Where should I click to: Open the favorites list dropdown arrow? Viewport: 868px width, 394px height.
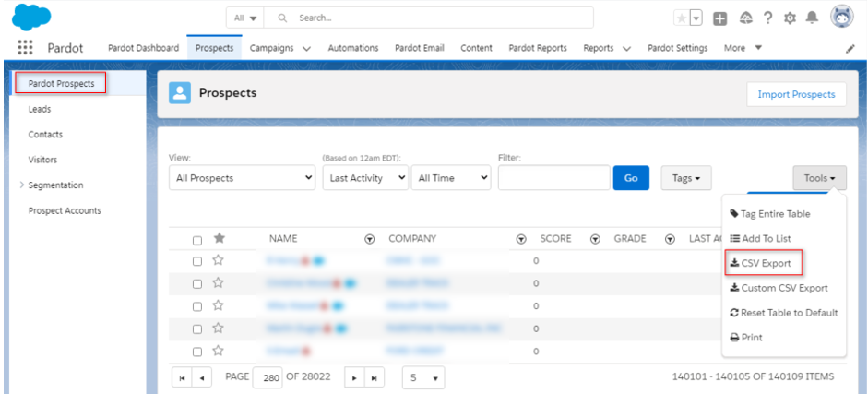click(696, 18)
